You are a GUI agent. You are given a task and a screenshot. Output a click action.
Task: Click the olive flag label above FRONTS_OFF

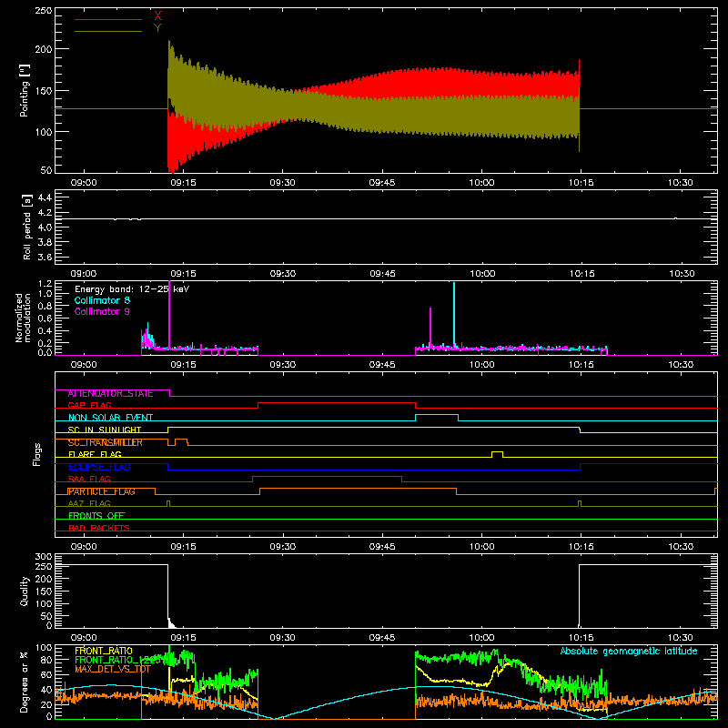point(89,503)
